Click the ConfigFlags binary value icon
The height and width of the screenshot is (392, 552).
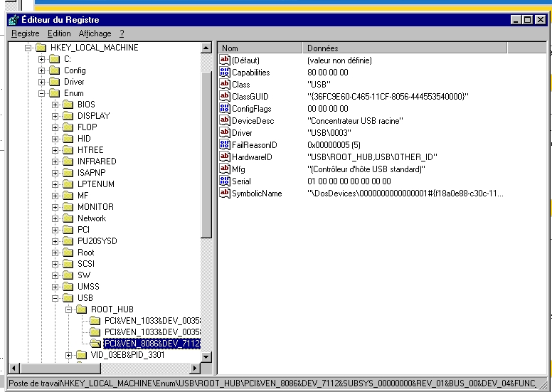(225, 108)
